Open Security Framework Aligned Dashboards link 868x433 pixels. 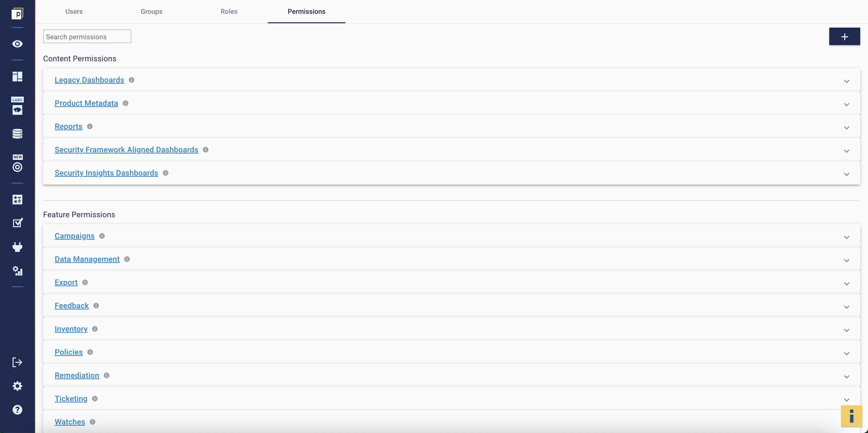click(126, 150)
